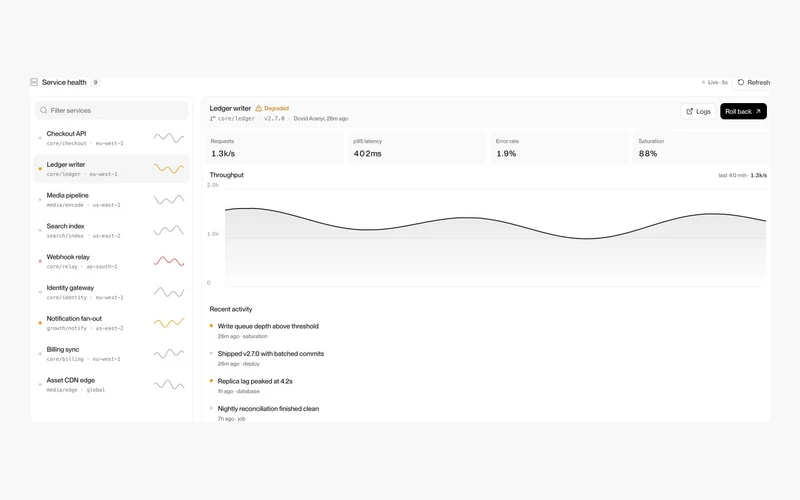This screenshot has width=800, height=500.
Task: Click Billing sync sparkline graph
Action: coord(169,354)
